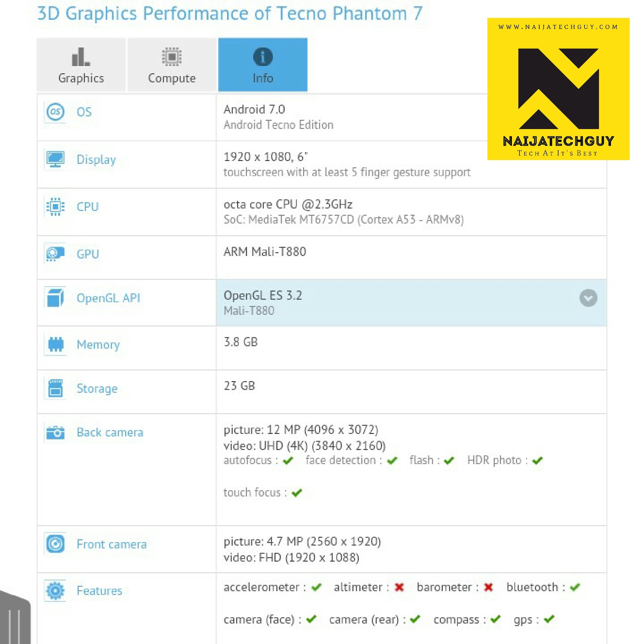This screenshot has height=644, width=644.
Task: Click the ARM Mali-T880 GPU value
Action: (265, 252)
